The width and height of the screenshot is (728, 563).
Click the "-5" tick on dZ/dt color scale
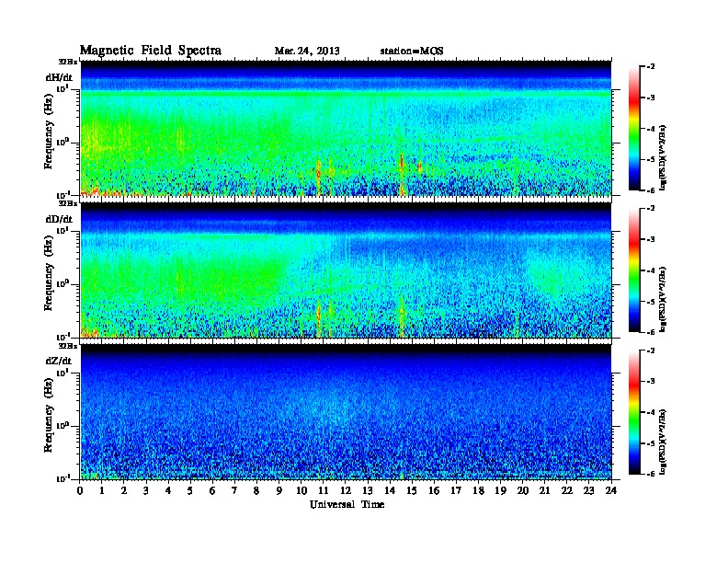click(x=651, y=443)
